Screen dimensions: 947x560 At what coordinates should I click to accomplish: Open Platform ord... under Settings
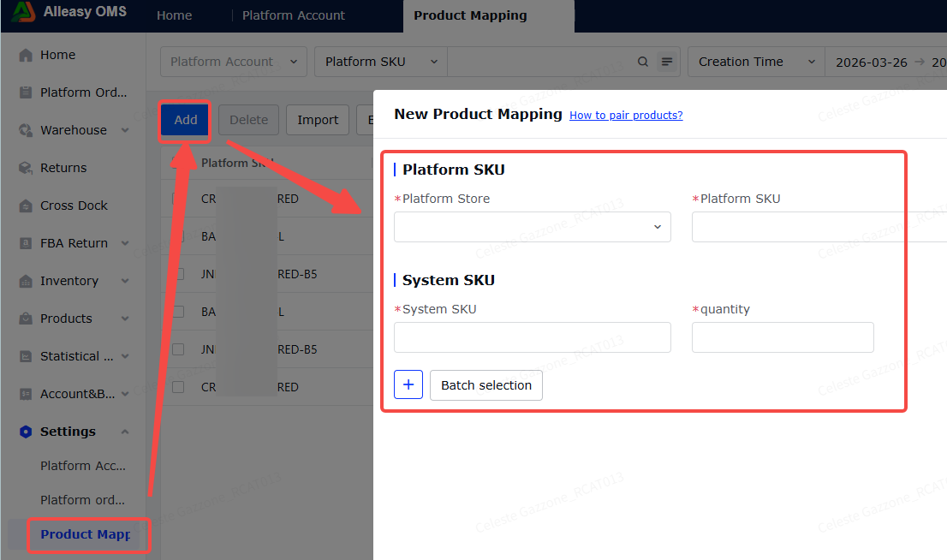(83, 499)
